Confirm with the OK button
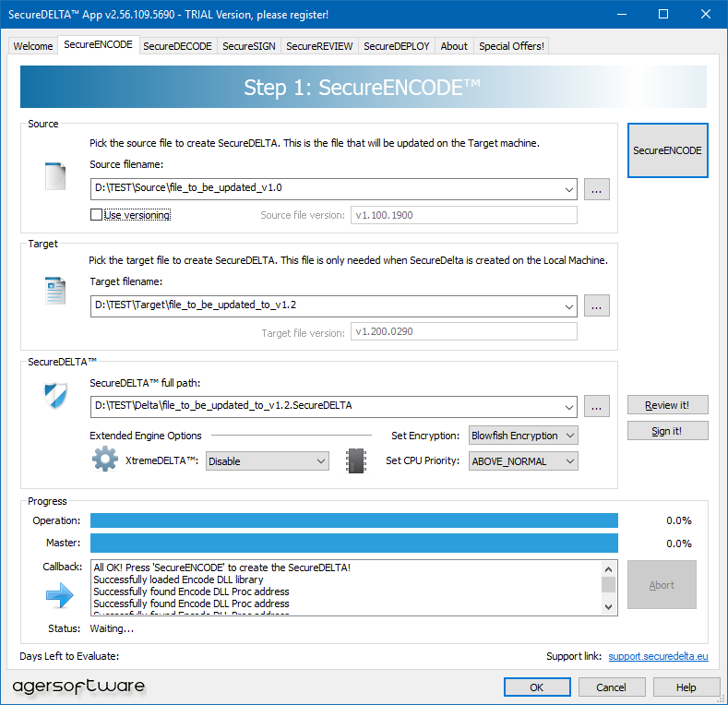Viewport: 728px width, 705px height. click(x=537, y=687)
